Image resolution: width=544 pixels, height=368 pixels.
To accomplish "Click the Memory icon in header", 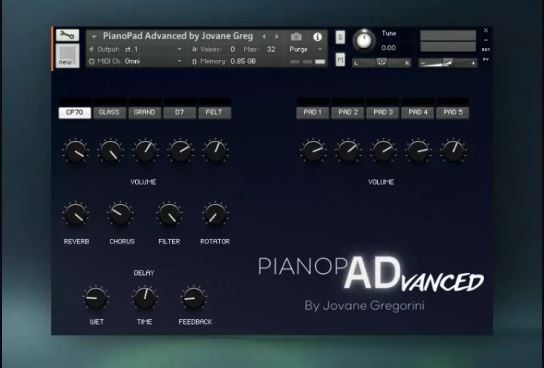I will 194,62.
